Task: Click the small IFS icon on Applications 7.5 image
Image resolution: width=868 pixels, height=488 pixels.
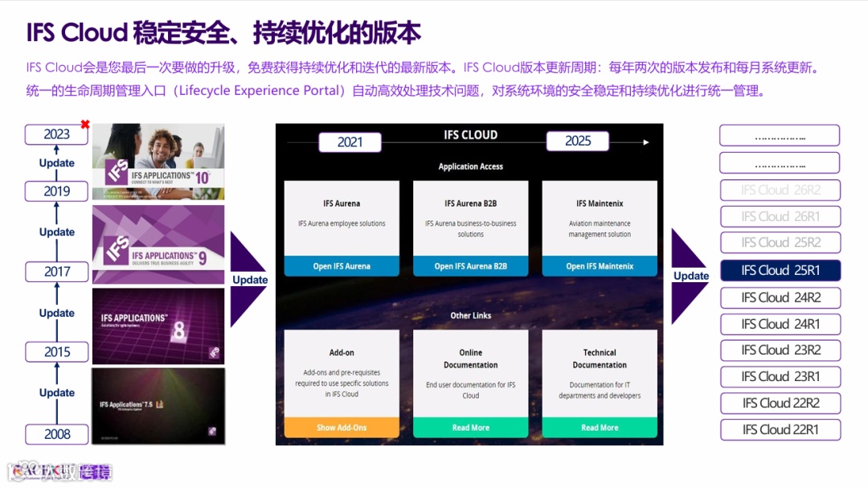Action: point(212,431)
